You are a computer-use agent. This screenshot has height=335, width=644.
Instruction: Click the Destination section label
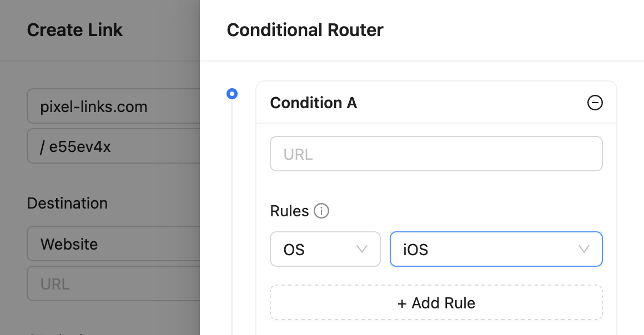coord(67,203)
